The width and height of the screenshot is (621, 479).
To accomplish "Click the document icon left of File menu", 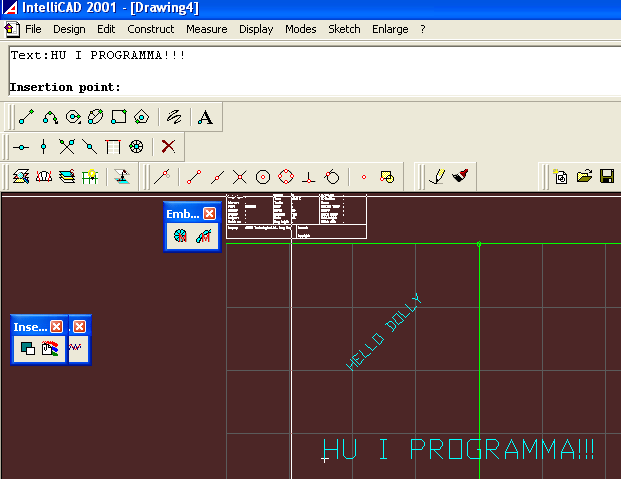I will (11, 30).
